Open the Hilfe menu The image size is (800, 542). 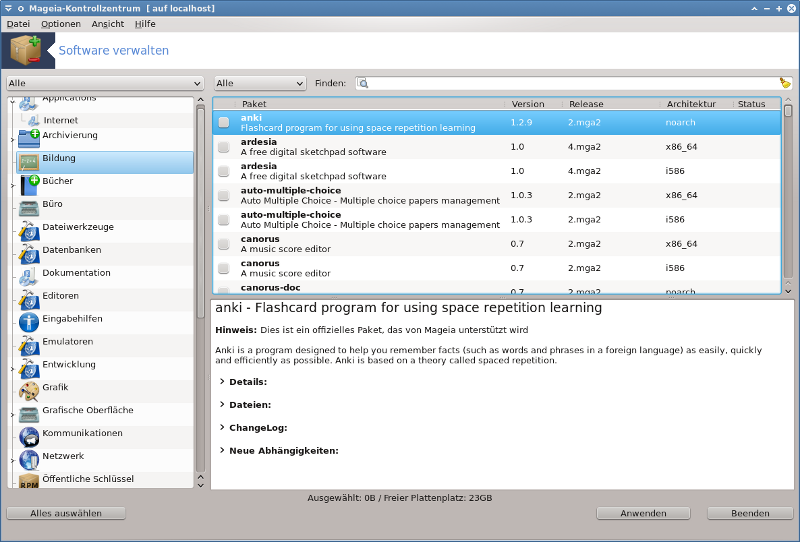pos(145,24)
